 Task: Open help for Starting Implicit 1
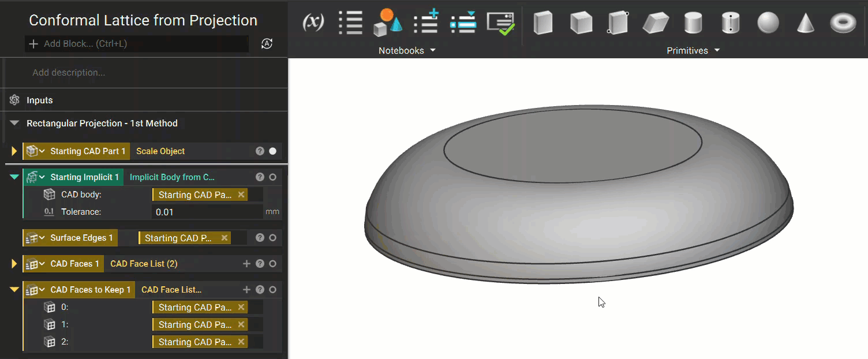click(x=260, y=177)
